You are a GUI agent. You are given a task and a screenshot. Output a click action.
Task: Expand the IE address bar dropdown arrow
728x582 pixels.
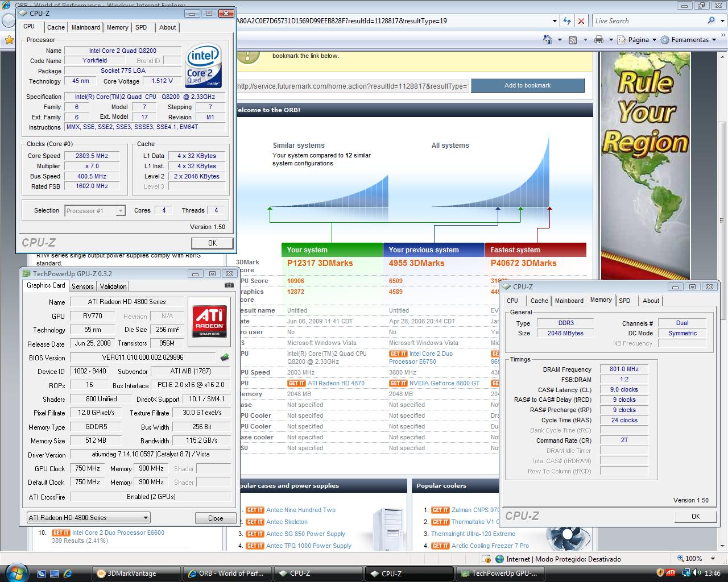pyautogui.click(x=555, y=21)
